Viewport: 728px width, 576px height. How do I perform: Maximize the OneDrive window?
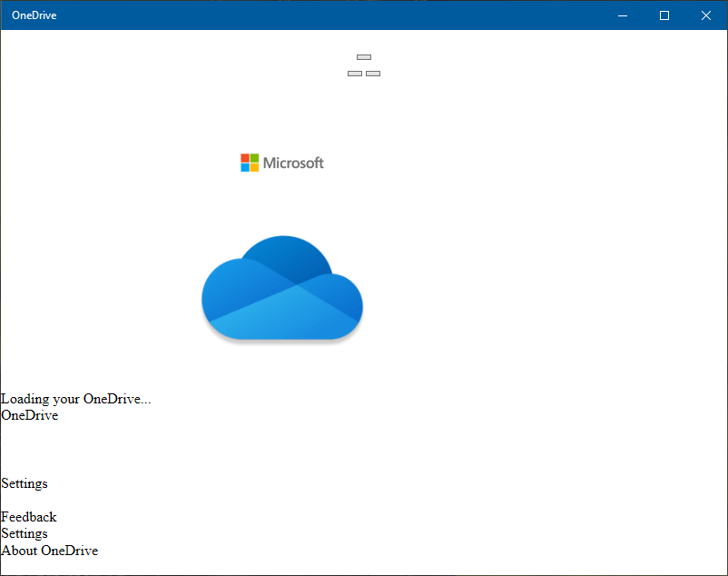[664, 15]
